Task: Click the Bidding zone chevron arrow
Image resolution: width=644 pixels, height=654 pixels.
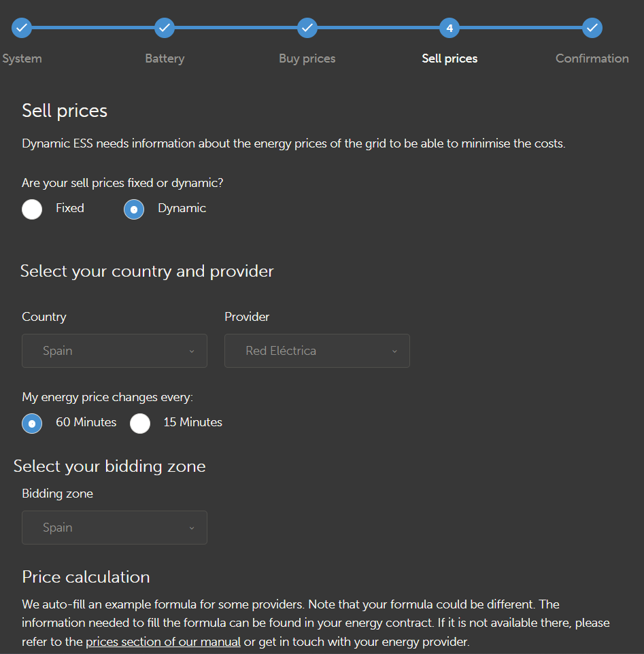Action: click(192, 528)
